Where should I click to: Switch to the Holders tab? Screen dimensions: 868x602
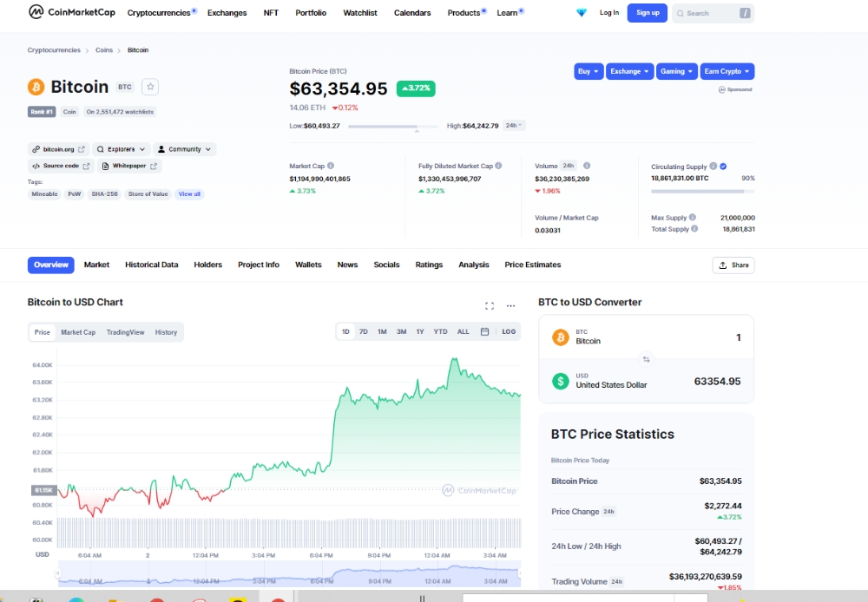point(208,265)
